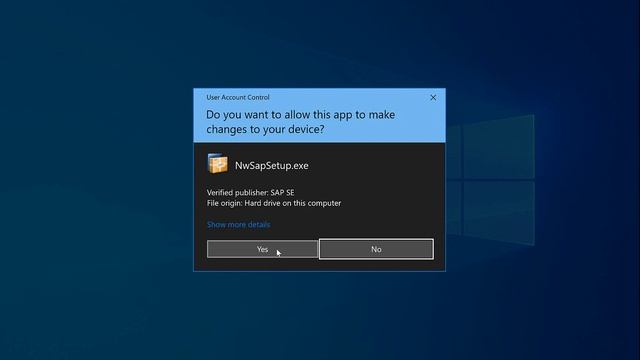Click the NwSapSetup.exe installer icon
The image size is (640, 360).
tap(218, 164)
